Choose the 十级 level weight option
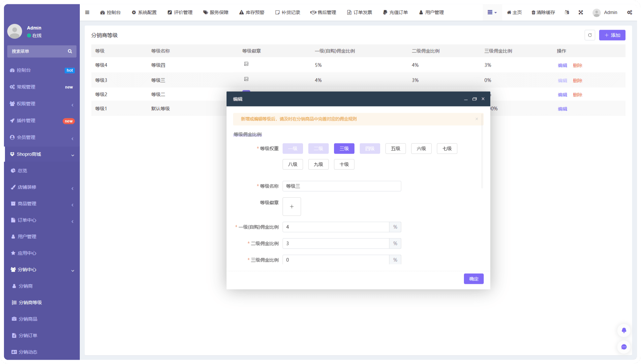The width and height of the screenshot is (641, 364). 344,165
